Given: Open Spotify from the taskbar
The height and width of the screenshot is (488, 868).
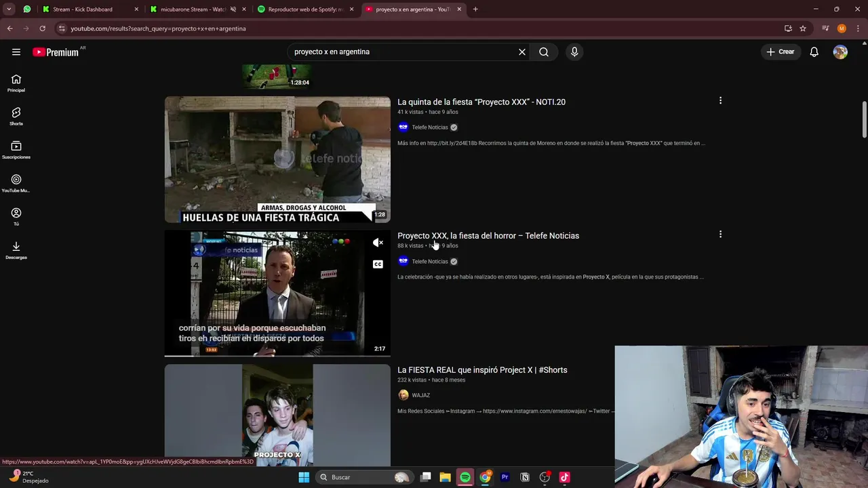Looking at the screenshot, I should (465, 477).
